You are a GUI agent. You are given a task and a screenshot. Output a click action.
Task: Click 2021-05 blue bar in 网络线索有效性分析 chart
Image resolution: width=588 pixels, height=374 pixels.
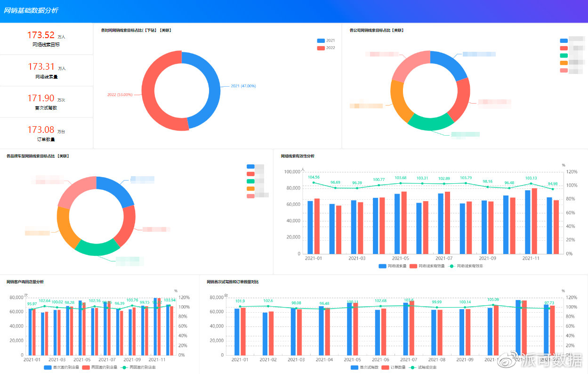[397, 224]
